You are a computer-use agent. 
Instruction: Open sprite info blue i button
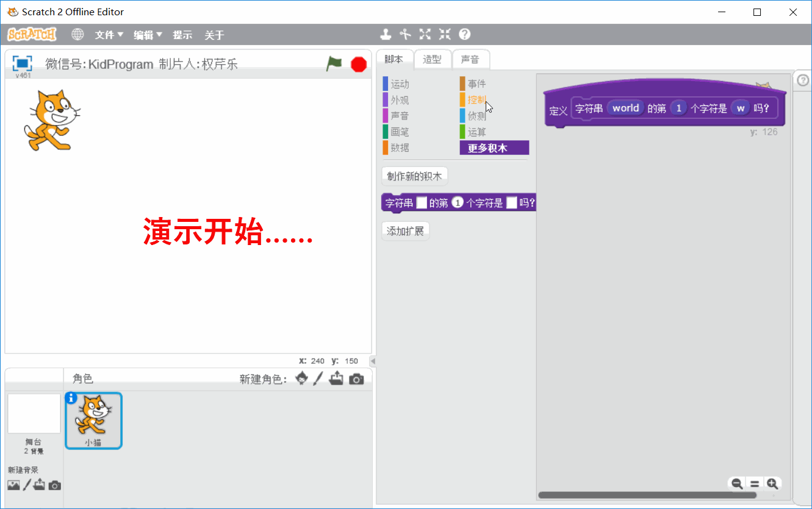(x=71, y=398)
